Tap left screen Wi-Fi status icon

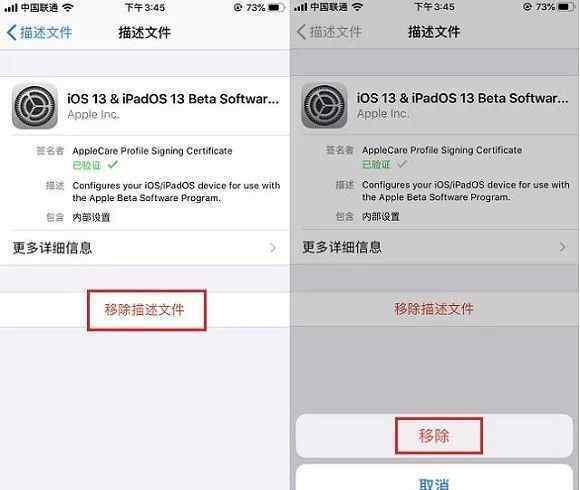pos(68,7)
